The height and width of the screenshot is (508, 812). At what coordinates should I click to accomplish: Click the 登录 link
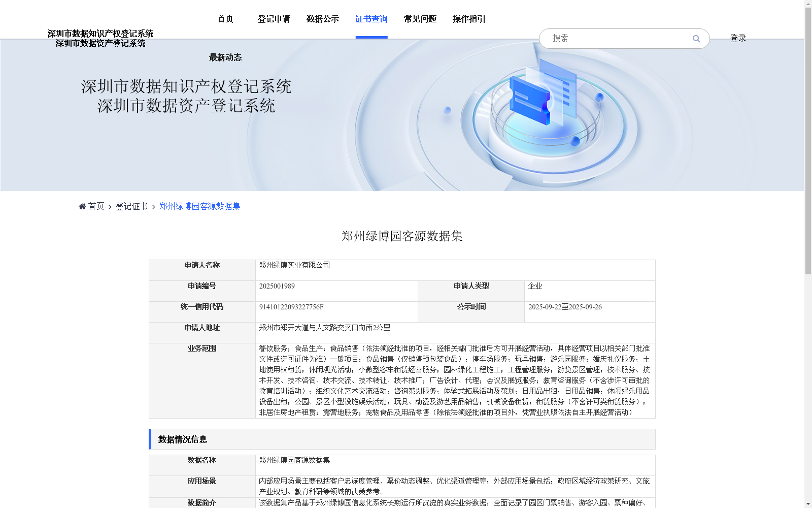[738, 39]
